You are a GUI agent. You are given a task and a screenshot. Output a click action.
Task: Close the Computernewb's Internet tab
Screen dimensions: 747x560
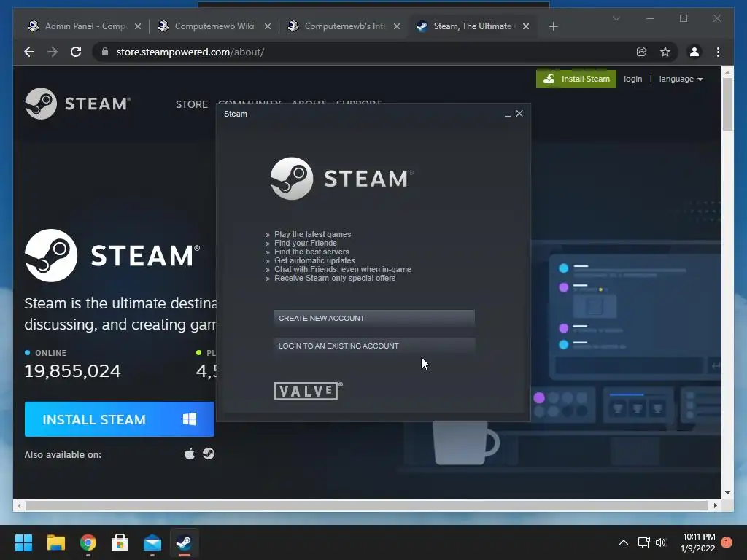pos(397,26)
